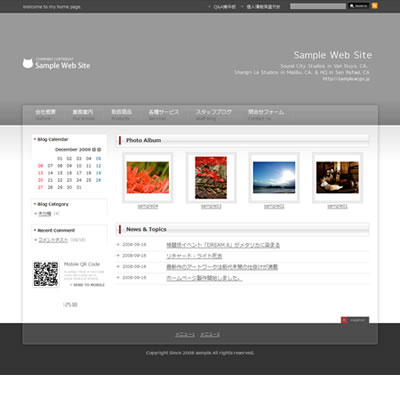Open the news headline mentioning DREAM.6
400x400 pixels.
(x=223, y=245)
